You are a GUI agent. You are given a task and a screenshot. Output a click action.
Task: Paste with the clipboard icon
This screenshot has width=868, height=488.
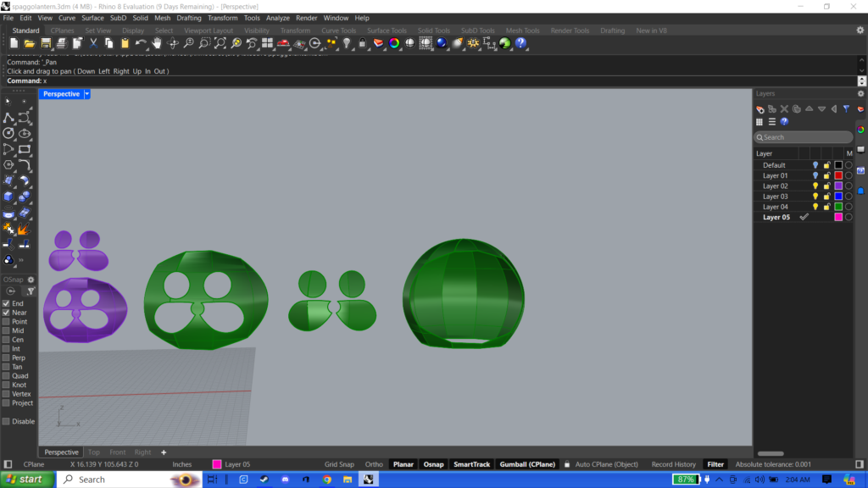point(125,43)
